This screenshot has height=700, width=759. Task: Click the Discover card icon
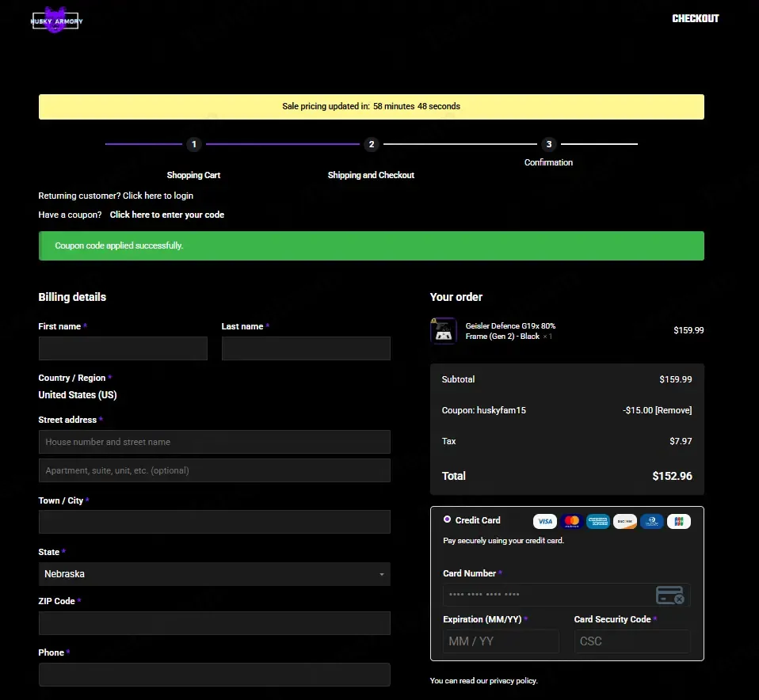tap(625, 521)
